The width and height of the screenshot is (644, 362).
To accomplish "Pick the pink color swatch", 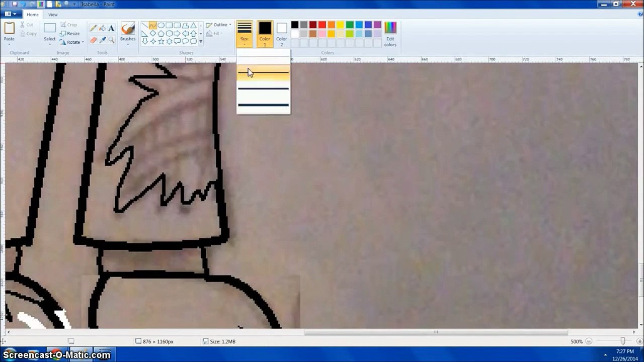I will click(322, 34).
